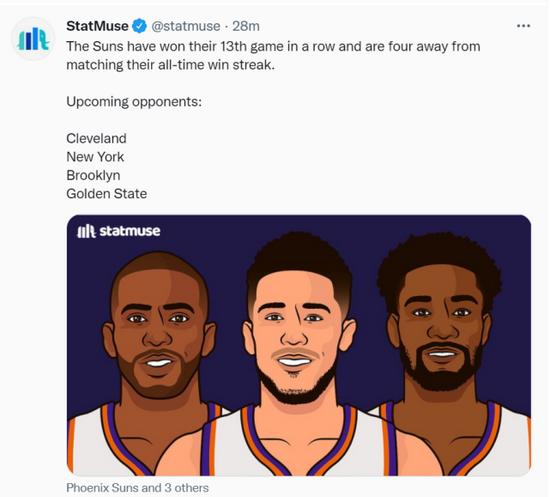Open the illustration of the curly-haired player

pyautogui.click(x=445, y=354)
